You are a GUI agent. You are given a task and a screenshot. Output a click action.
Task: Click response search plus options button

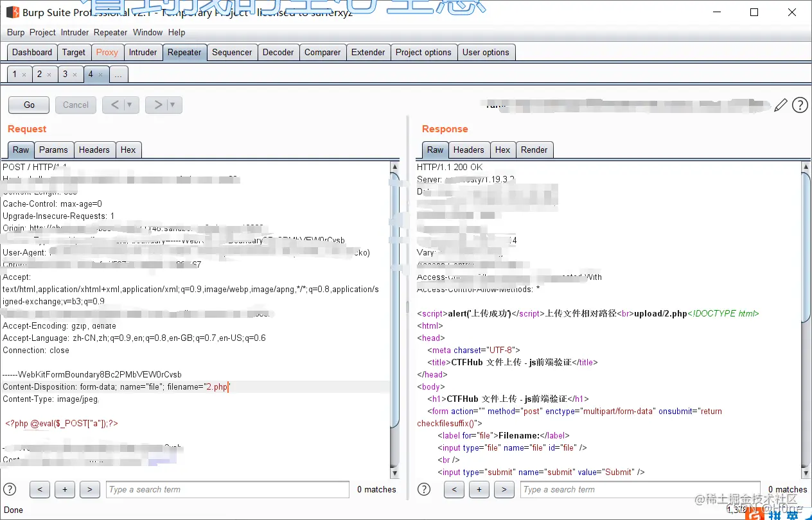479,489
